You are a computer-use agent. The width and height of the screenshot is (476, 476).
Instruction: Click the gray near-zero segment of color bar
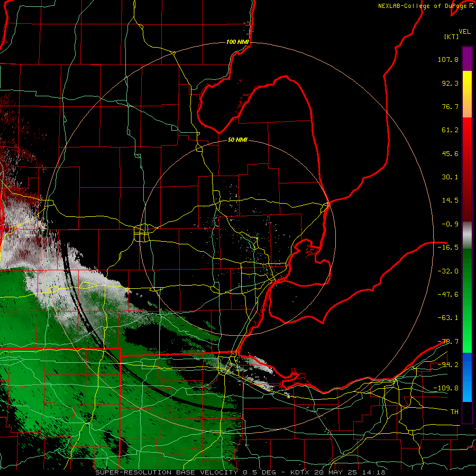tap(467, 235)
